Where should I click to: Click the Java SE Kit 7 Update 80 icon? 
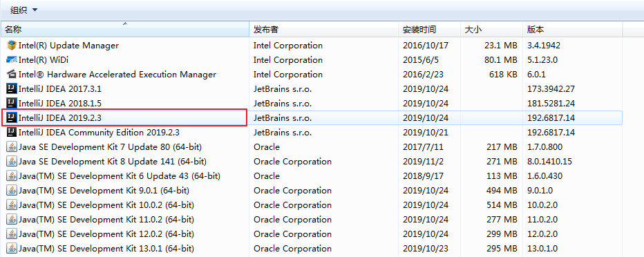coord(12,147)
